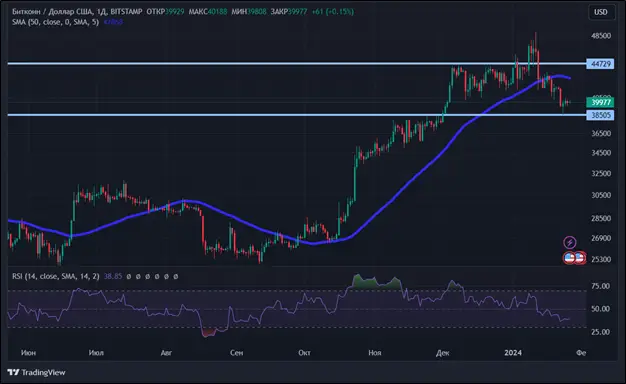Select the 44729 horizontal line price label
The image size is (626, 384).
pos(600,64)
